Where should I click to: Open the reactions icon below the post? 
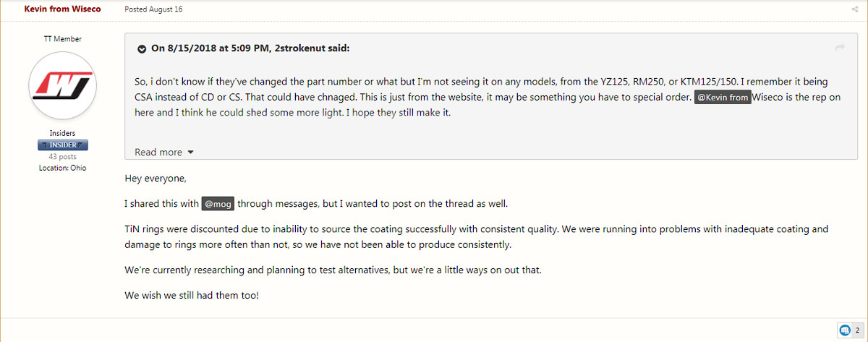point(844,330)
